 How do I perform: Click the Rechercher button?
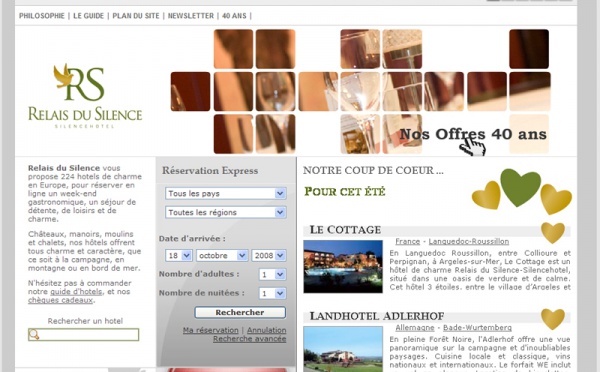pos(240,312)
